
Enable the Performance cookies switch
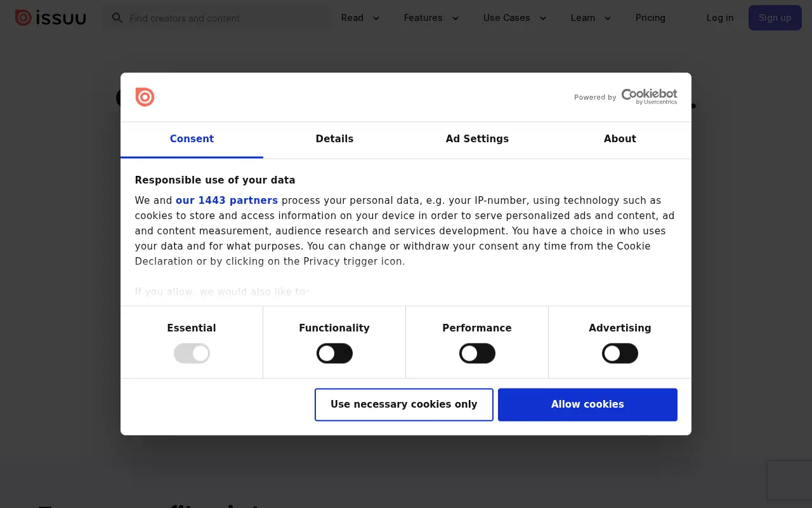click(x=477, y=354)
